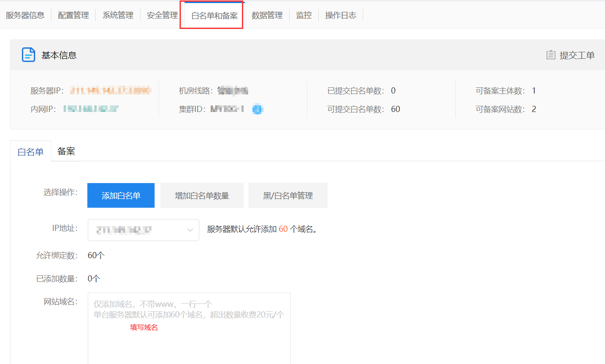Select the 白名单和备案 tab

coord(214,16)
